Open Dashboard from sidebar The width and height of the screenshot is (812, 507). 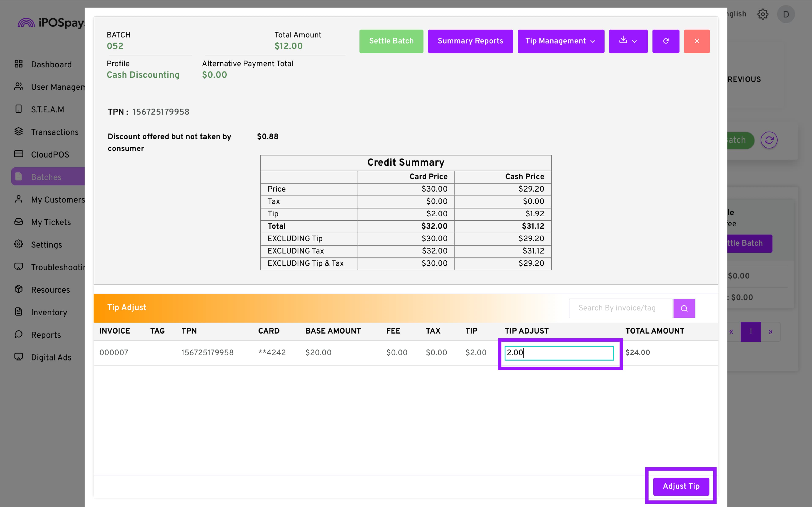(x=51, y=64)
